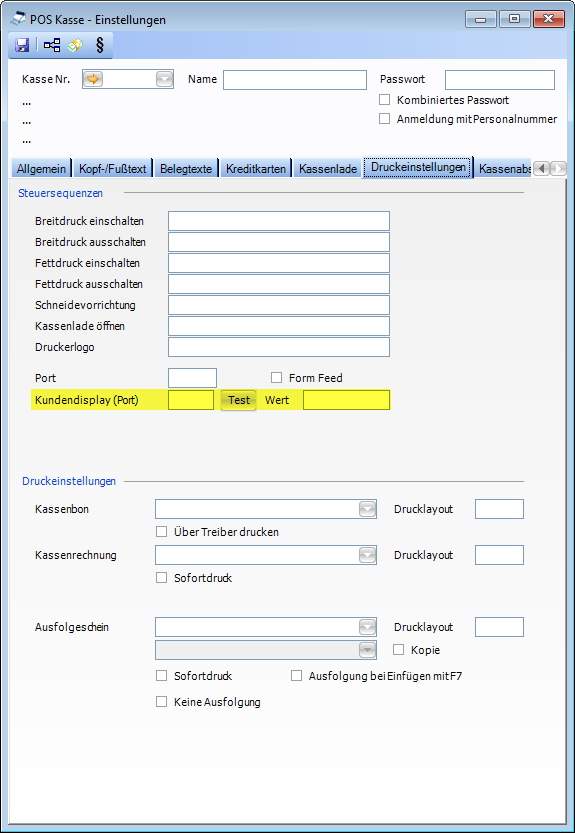Maximize the POS Kasse window
This screenshot has width=575, height=833.
(x=514, y=19)
